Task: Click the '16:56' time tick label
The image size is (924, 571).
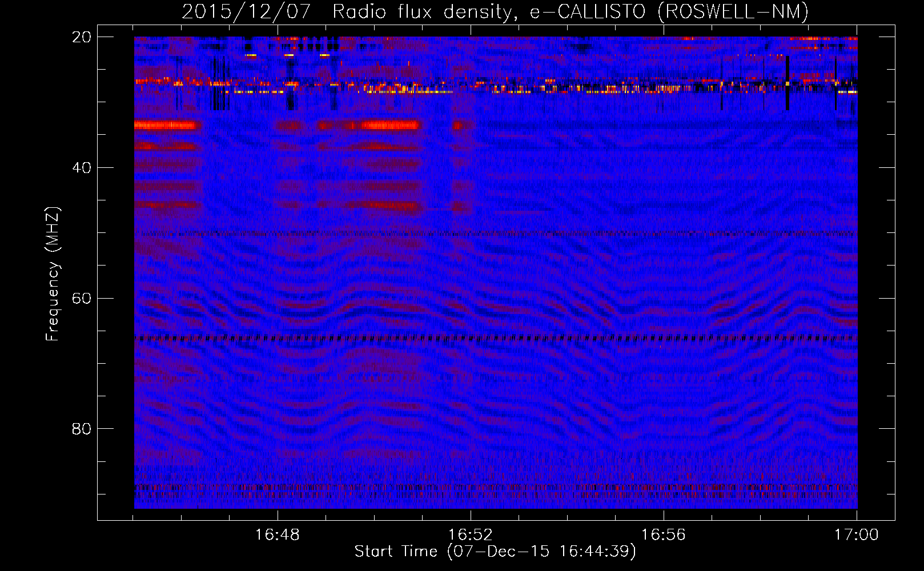Action: [664, 535]
